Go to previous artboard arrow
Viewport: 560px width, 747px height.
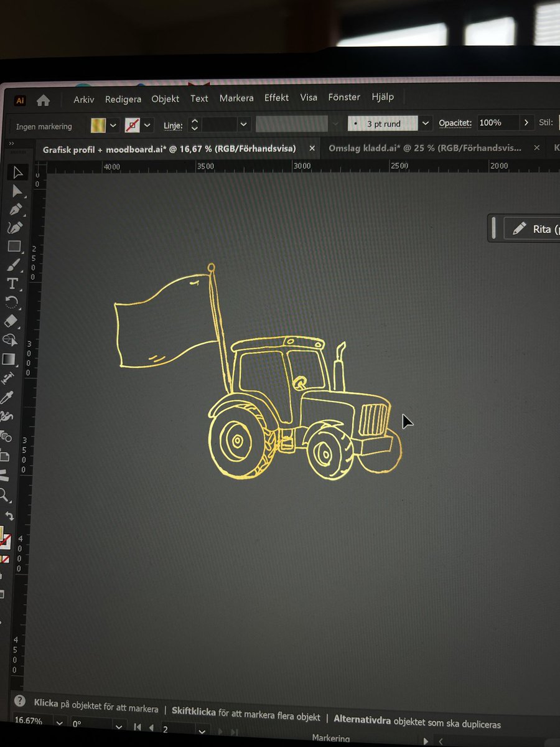[151, 727]
